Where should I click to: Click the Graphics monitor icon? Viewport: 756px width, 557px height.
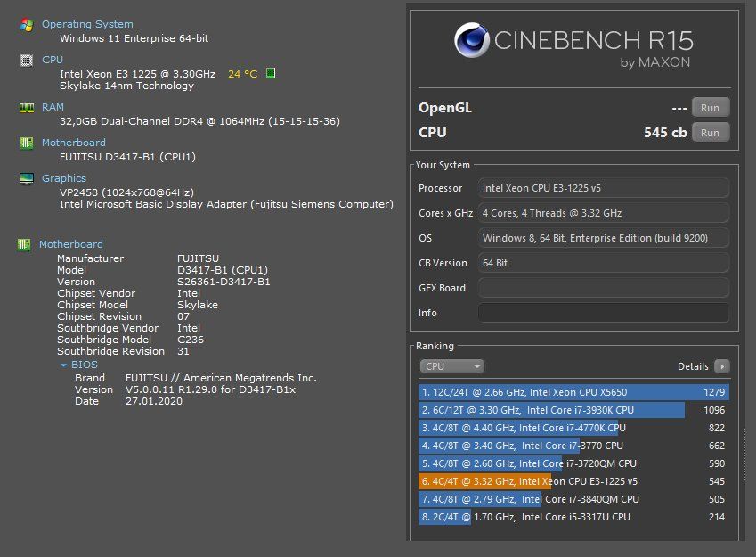(27, 178)
